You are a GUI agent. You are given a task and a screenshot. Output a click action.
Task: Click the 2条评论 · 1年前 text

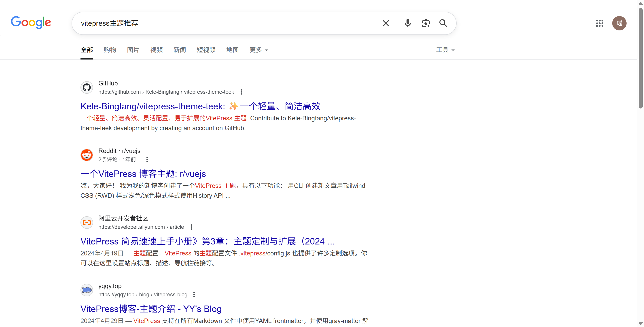click(x=117, y=159)
